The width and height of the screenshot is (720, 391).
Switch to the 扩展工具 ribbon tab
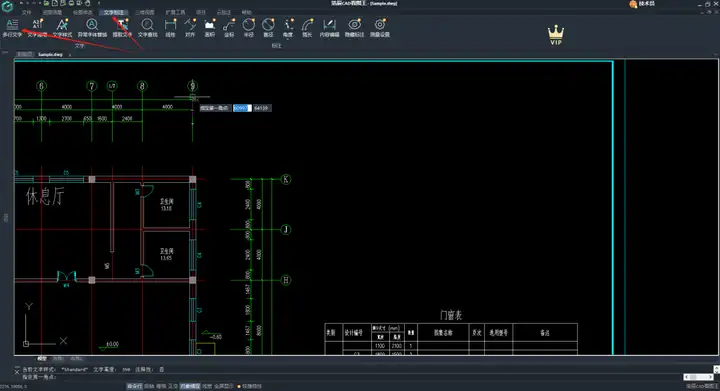[175, 12]
